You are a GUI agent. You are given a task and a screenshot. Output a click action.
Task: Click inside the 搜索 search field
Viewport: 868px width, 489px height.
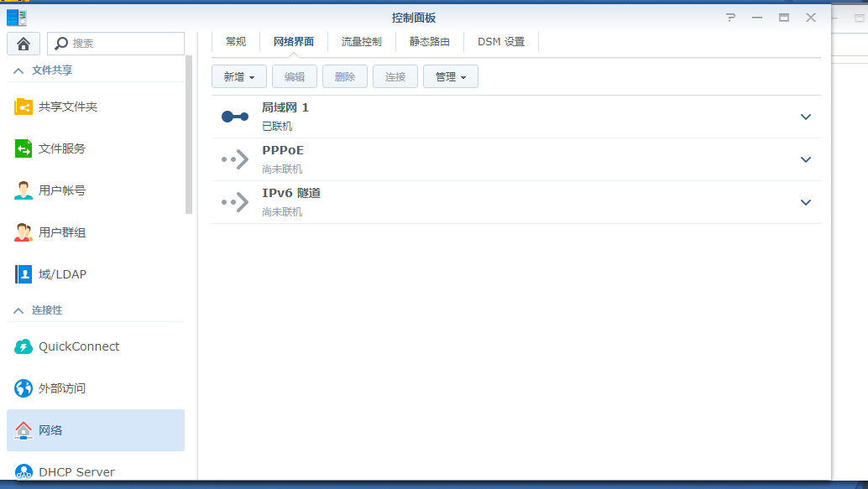pos(118,43)
